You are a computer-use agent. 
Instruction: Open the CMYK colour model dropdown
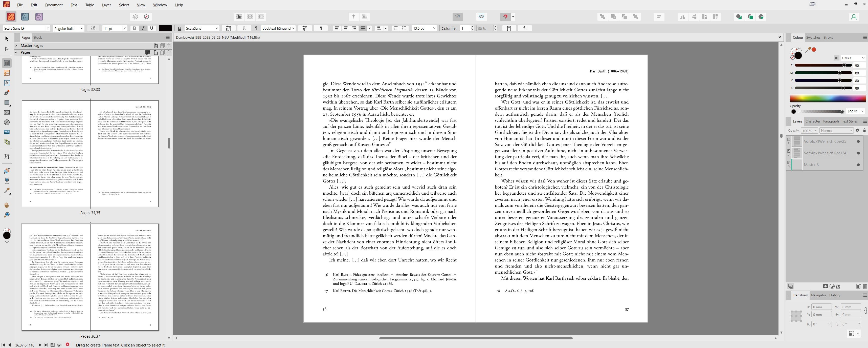pos(853,58)
